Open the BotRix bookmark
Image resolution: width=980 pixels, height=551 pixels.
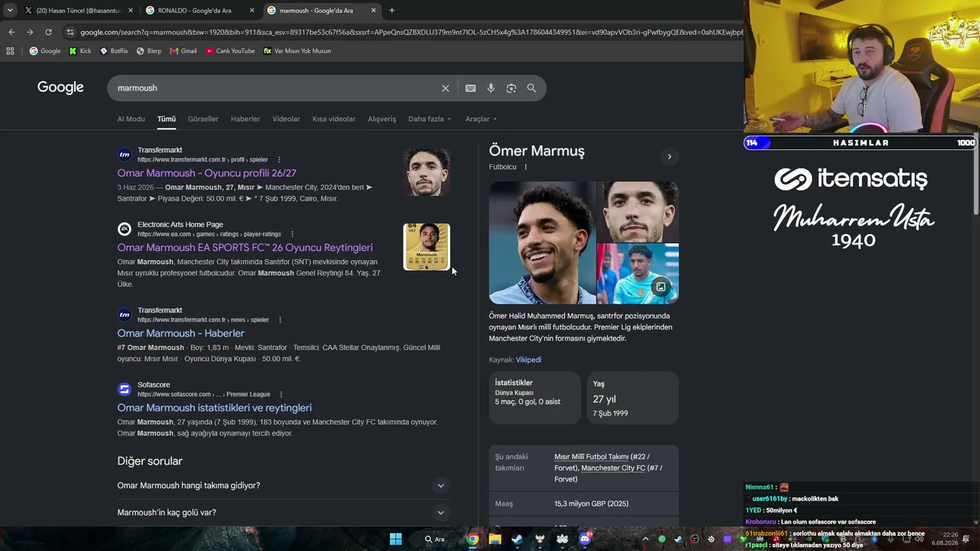coord(114,51)
